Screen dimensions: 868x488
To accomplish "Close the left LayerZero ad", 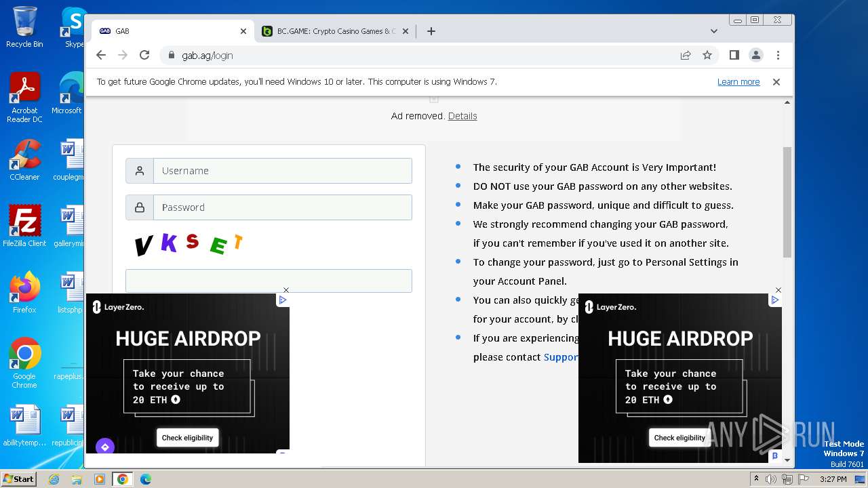I will [286, 290].
